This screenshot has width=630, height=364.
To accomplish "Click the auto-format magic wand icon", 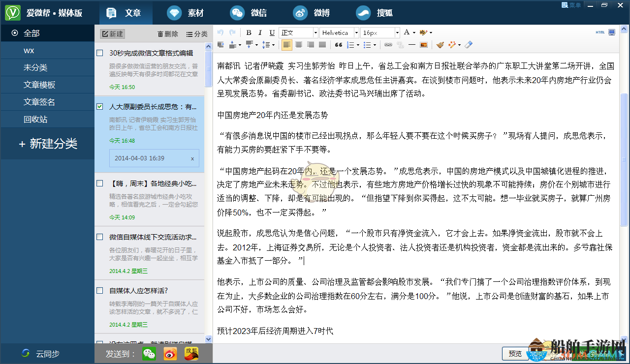I will click(x=452, y=45).
